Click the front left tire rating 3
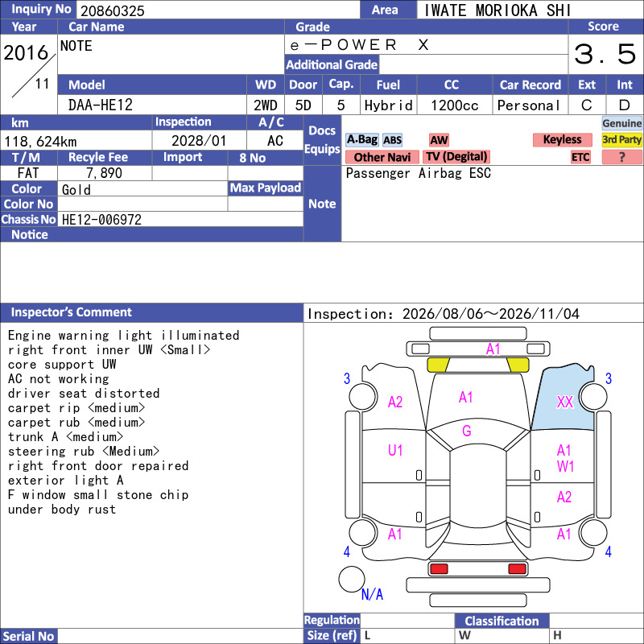 (x=347, y=378)
